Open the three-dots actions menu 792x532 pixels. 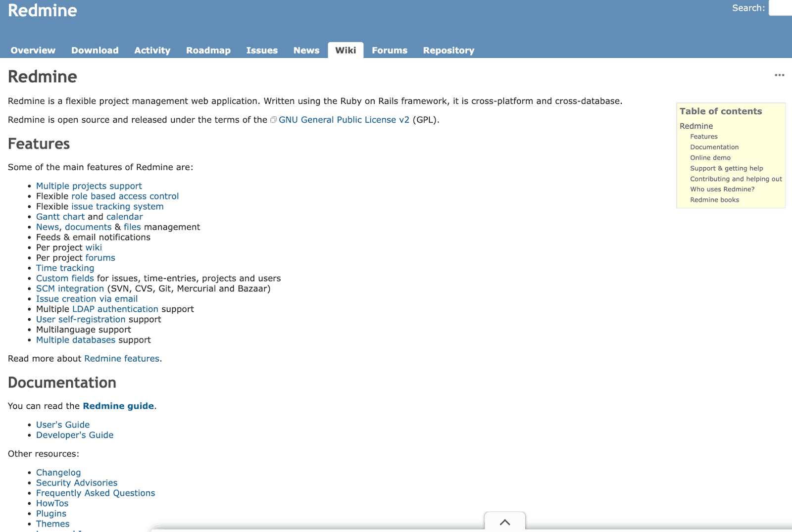(779, 75)
